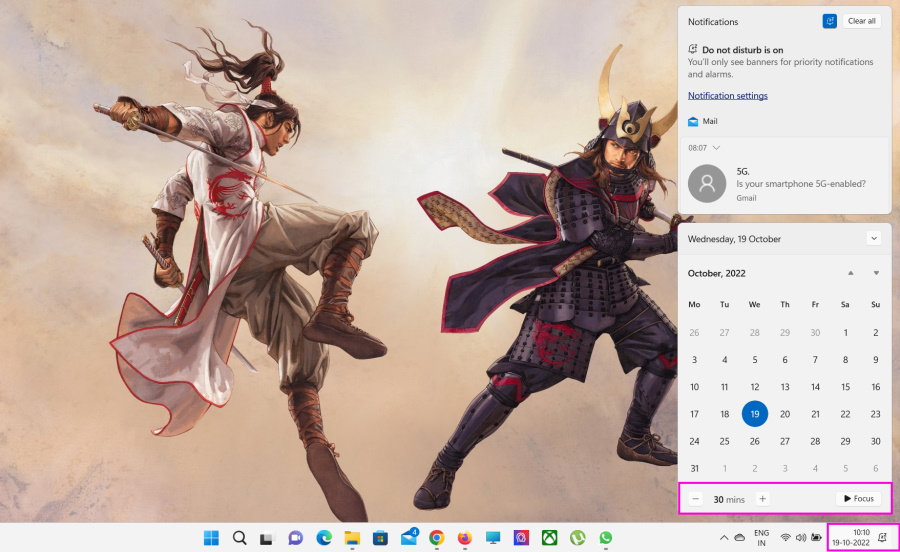Open the Windows Start menu
900x552 pixels.
tap(211, 538)
